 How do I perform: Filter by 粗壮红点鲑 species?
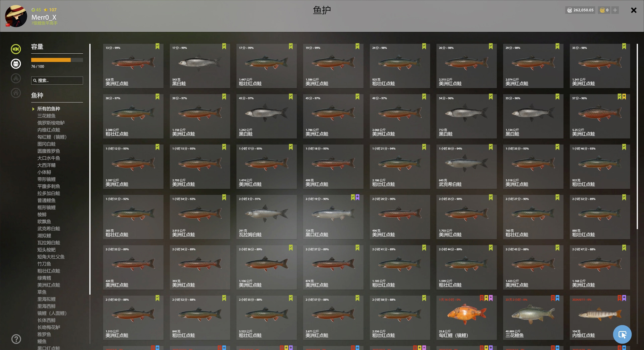pyautogui.click(x=49, y=271)
